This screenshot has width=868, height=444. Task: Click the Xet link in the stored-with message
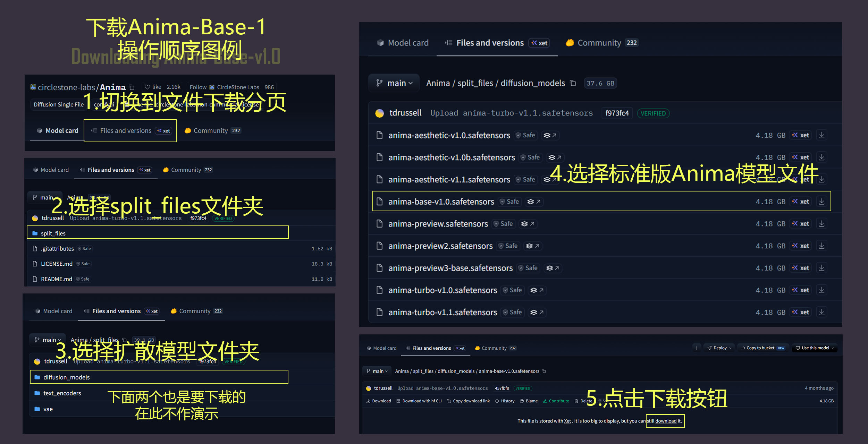(567, 421)
